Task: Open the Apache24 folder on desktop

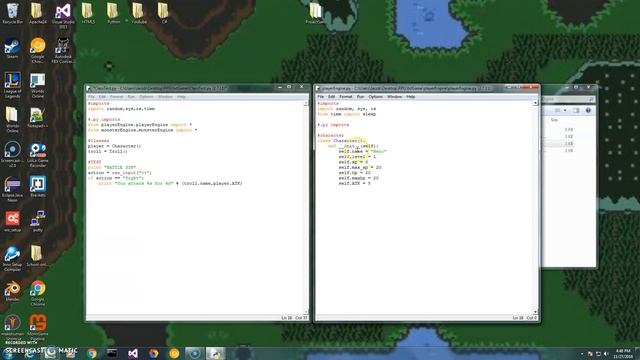Action: tap(38, 13)
